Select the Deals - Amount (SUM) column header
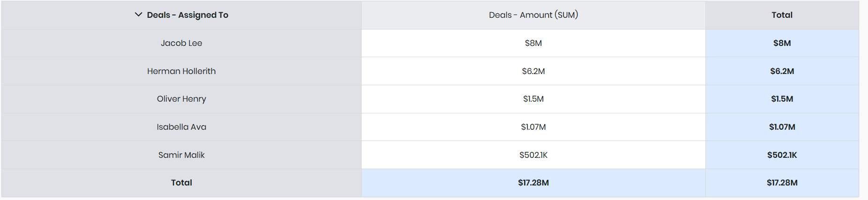The height and width of the screenshot is (200, 868). pyautogui.click(x=533, y=15)
